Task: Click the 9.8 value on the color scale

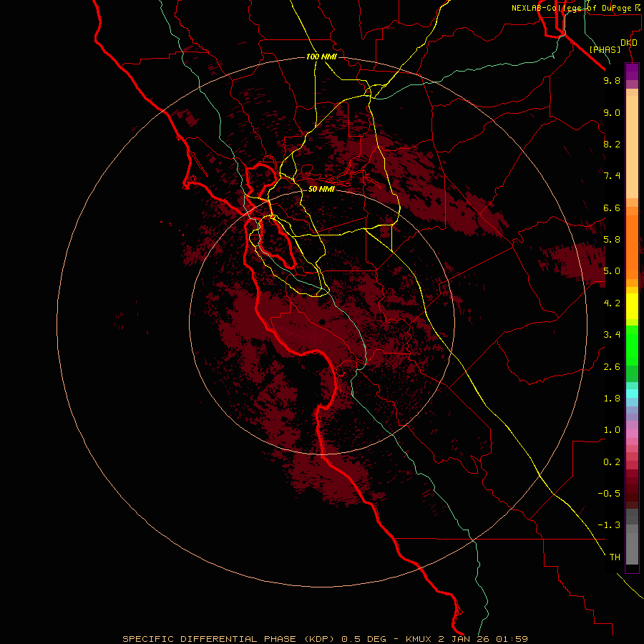Action: click(x=612, y=80)
